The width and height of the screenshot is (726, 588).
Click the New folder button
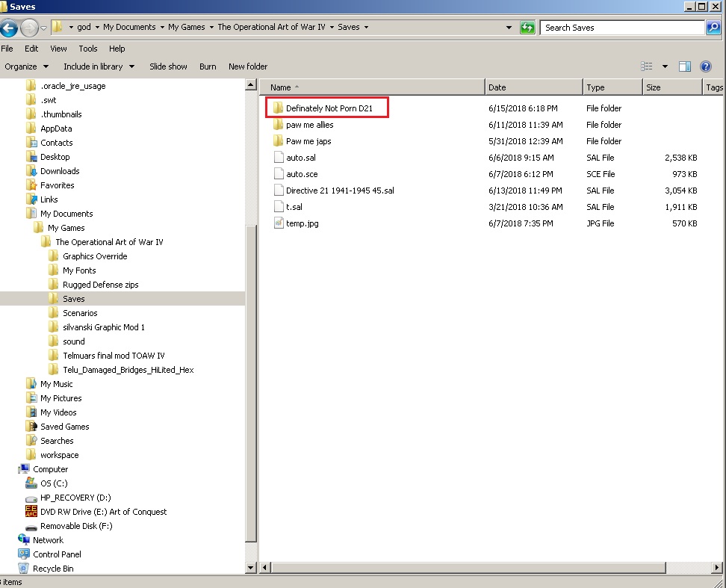click(248, 66)
